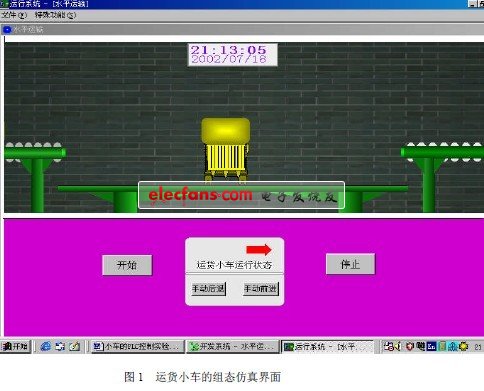Viewport: 484px width, 391px height.
Task: Switch to 小车的PLC控制实验 taskbar window
Action: coord(137,347)
